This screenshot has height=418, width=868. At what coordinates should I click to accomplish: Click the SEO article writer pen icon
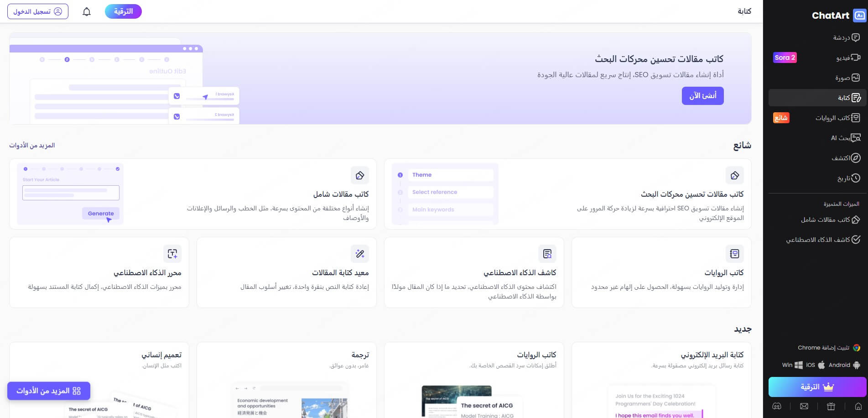(734, 175)
